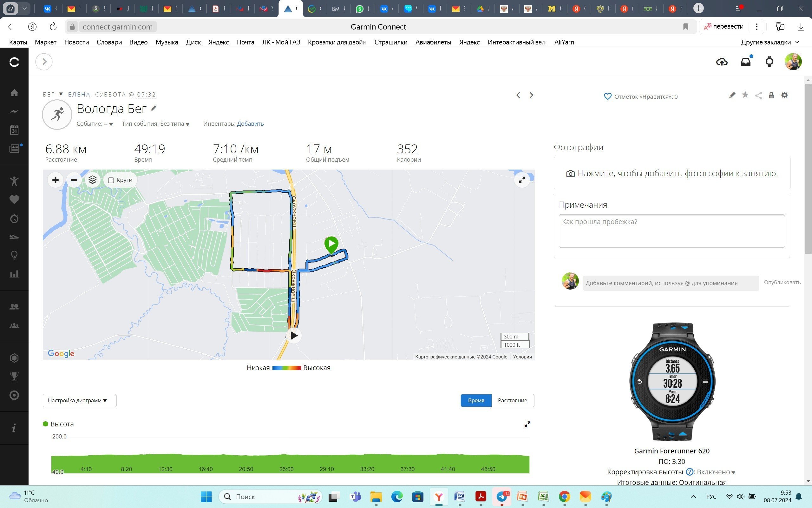
Task: Click the green start marker on the map
Action: [331, 245]
